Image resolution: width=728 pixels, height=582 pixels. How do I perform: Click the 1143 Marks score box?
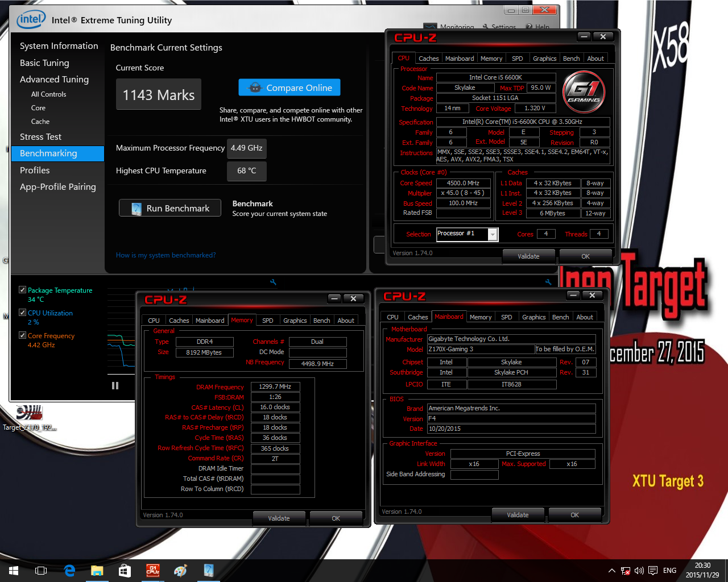[x=159, y=94]
